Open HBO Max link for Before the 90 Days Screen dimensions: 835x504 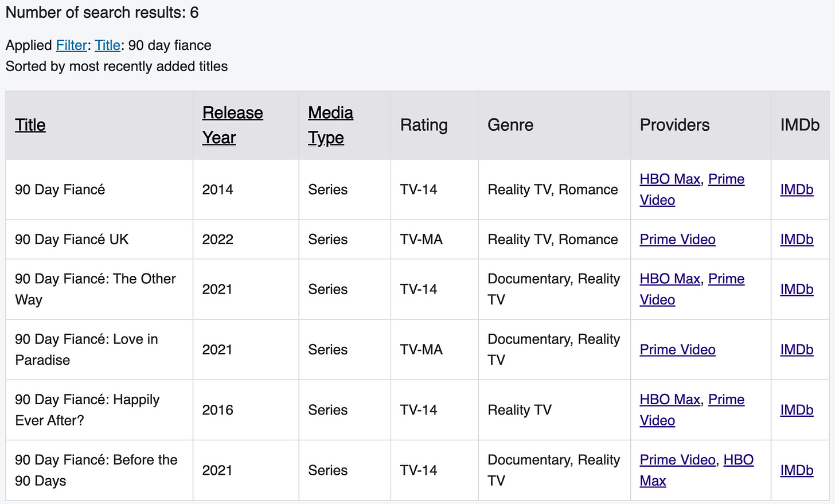coord(739,460)
